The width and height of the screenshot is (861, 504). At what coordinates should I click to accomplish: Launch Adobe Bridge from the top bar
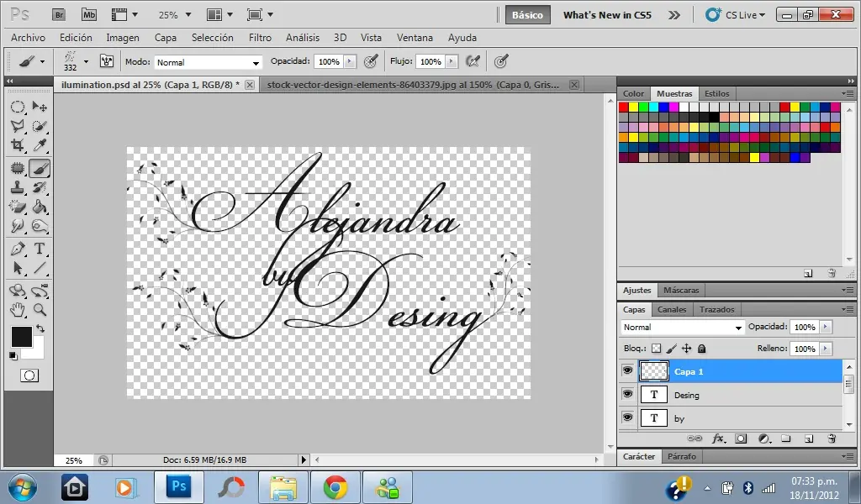60,15
